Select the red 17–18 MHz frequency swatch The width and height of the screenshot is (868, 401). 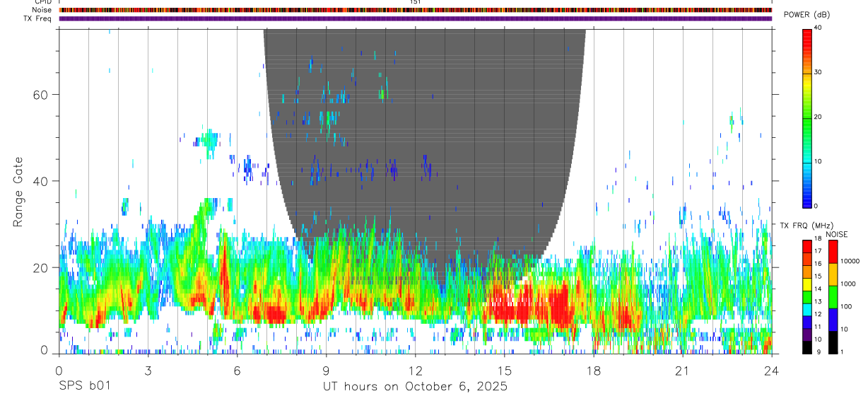click(x=807, y=247)
